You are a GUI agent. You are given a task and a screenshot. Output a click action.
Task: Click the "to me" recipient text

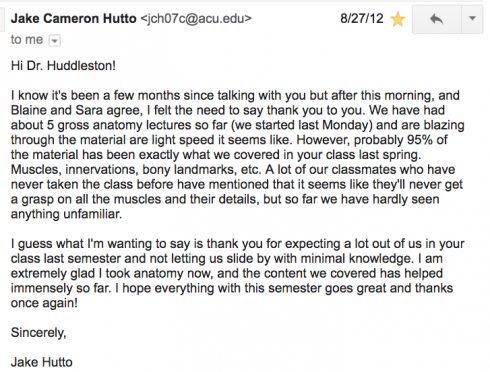[27, 40]
